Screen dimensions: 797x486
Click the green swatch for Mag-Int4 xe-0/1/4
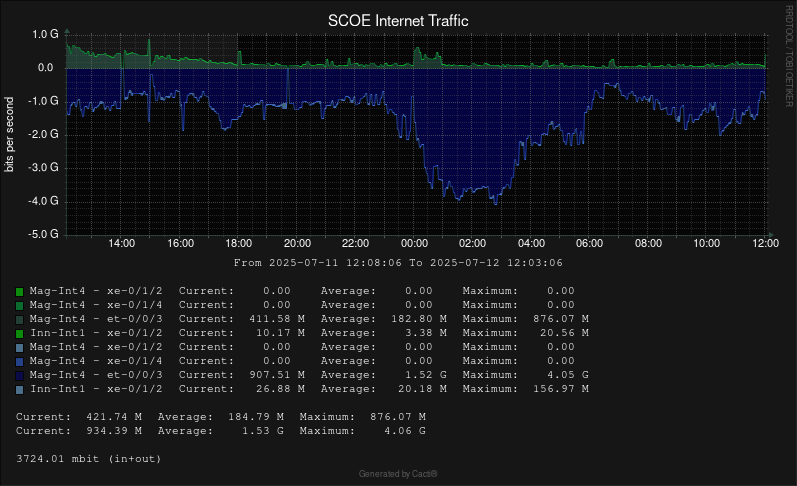tap(19, 306)
